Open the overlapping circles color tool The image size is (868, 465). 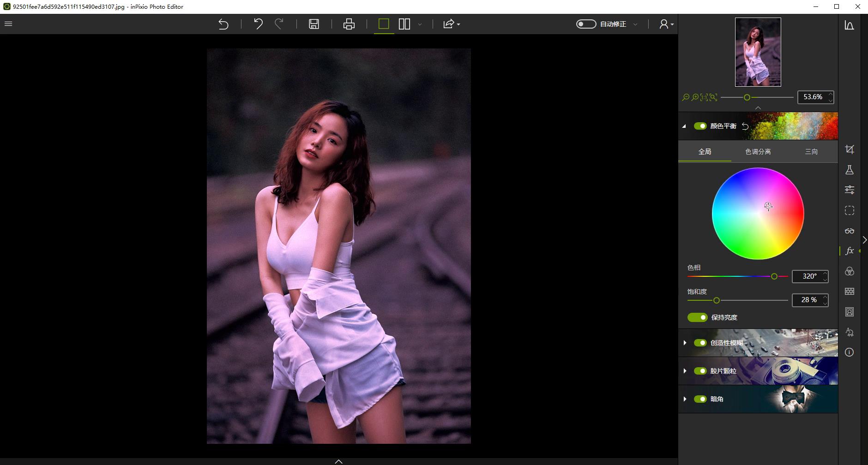coord(850,271)
